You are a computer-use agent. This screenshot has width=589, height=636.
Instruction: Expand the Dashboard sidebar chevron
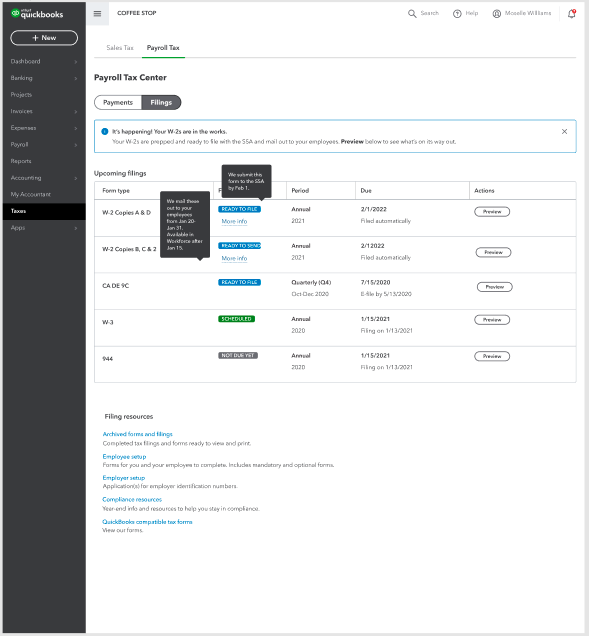(x=76, y=62)
